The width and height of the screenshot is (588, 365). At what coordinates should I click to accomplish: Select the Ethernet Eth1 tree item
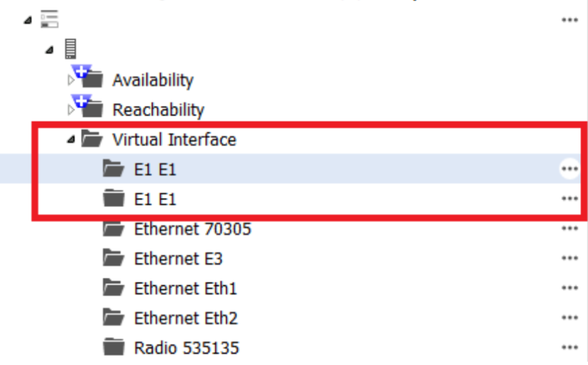pos(185,288)
